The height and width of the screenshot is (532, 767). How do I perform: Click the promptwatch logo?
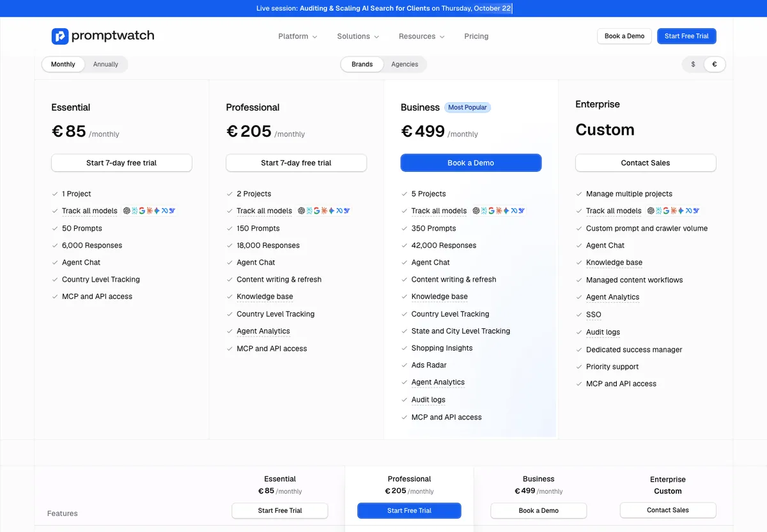tap(103, 36)
